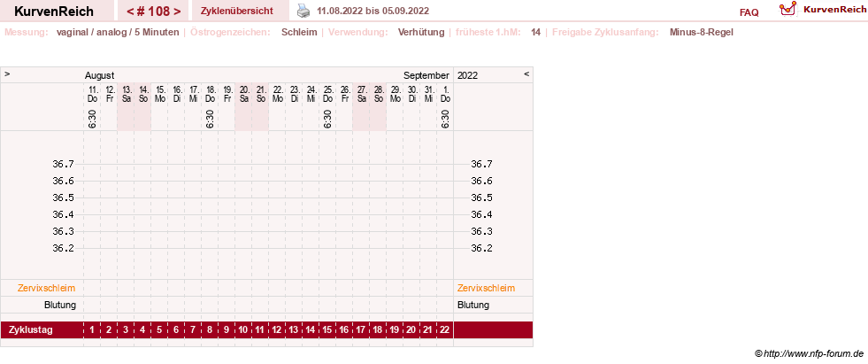
Task: Select the right Zervixschleim row label
Action: tap(486, 288)
